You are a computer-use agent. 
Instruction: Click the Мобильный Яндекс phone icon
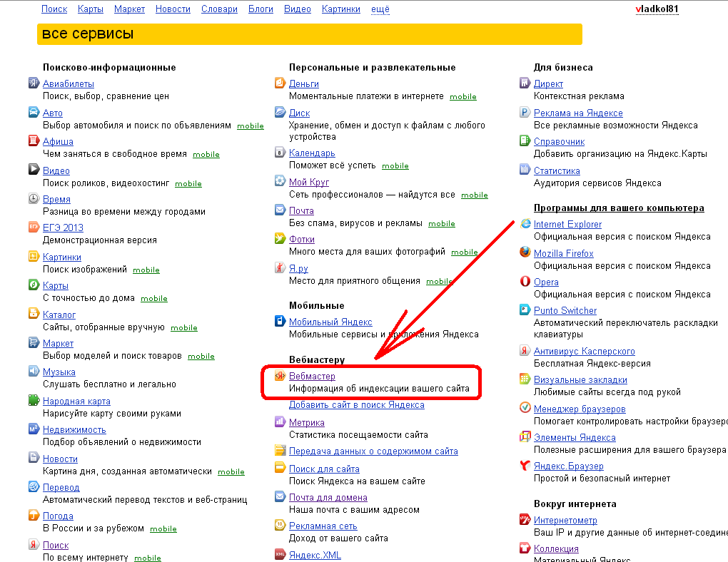tap(280, 321)
